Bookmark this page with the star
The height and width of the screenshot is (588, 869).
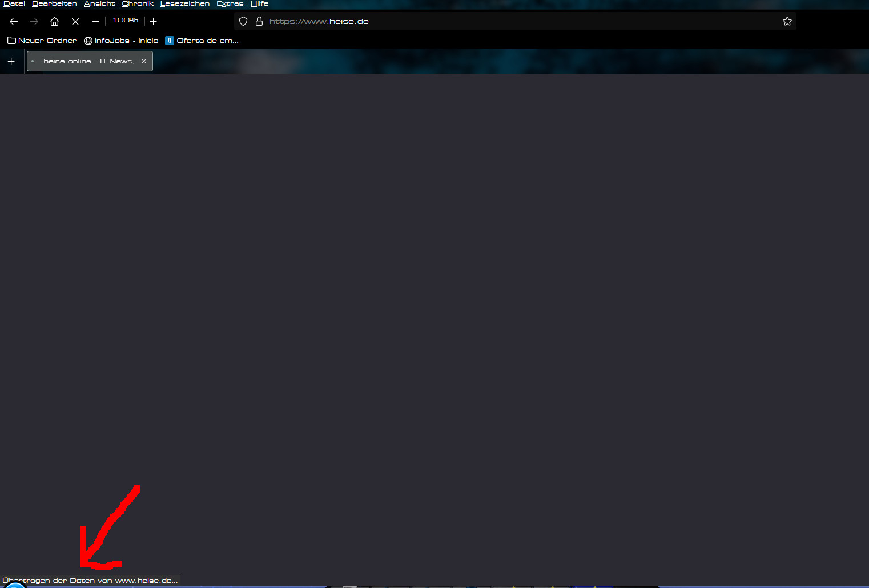787,22
